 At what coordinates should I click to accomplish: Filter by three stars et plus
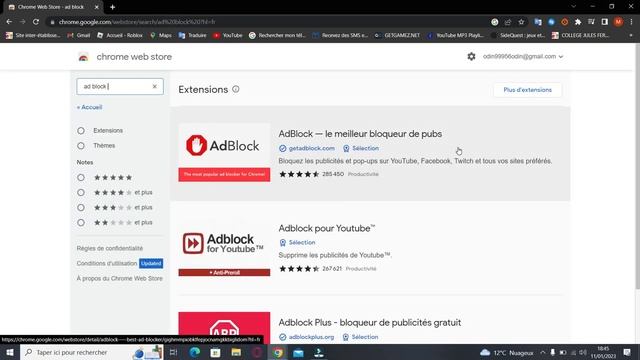[81, 207]
